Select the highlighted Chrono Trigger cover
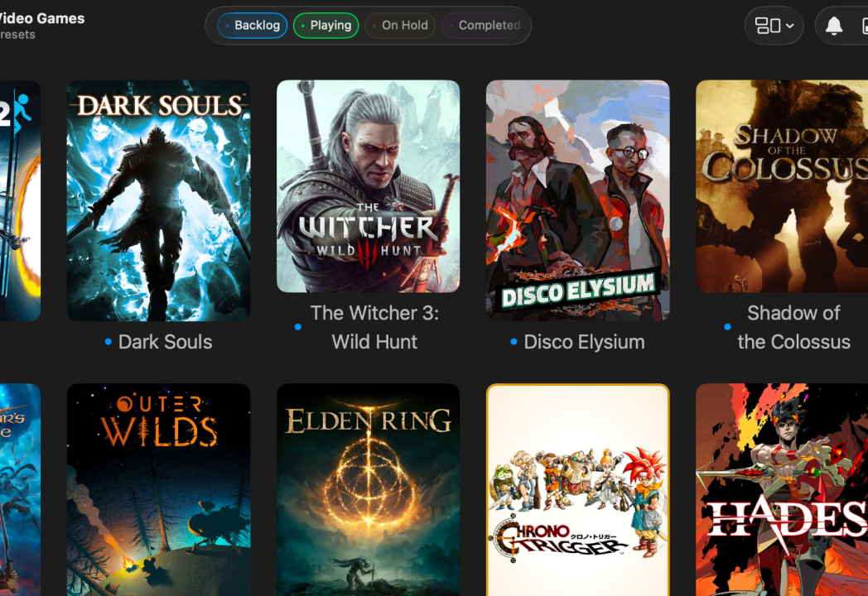This screenshot has height=596, width=868. (x=578, y=490)
